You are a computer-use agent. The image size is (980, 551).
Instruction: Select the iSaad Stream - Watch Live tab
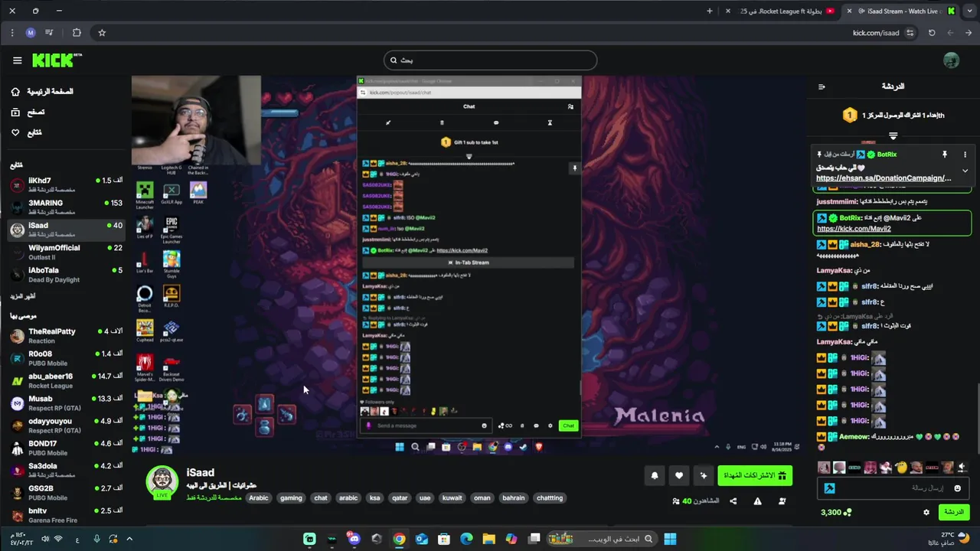[x=901, y=11]
